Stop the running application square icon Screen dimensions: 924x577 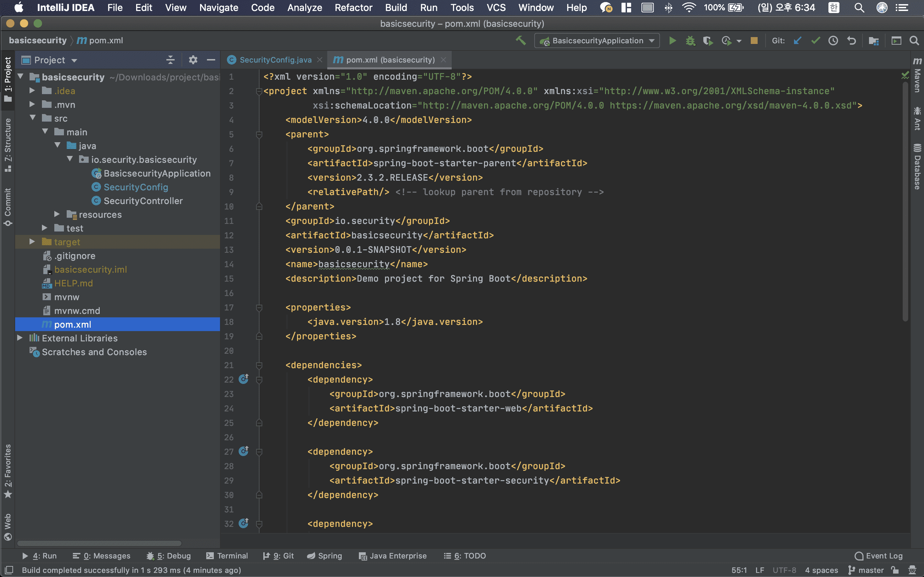pyautogui.click(x=754, y=41)
